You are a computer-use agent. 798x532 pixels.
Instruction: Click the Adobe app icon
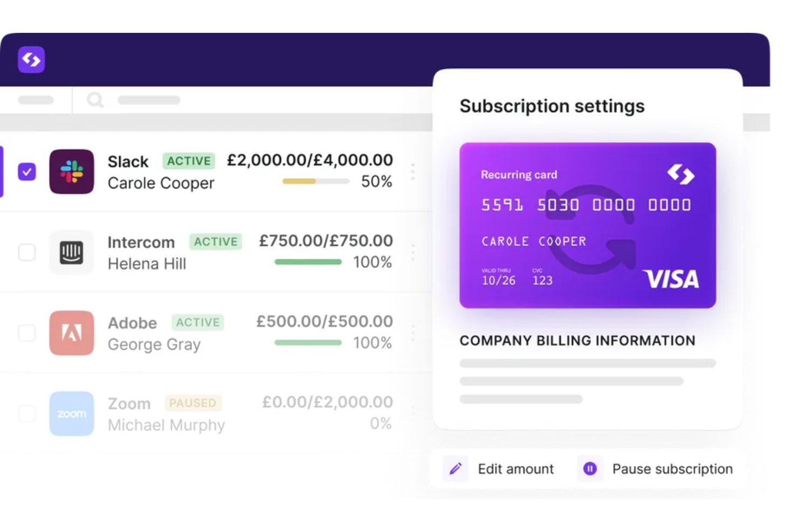pyautogui.click(x=71, y=333)
